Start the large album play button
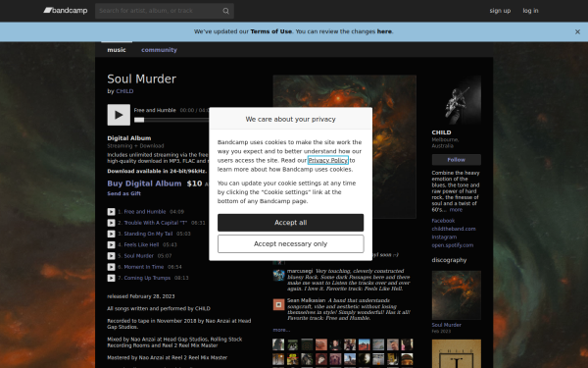The height and width of the screenshot is (368, 588). pyautogui.click(x=119, y=115)
